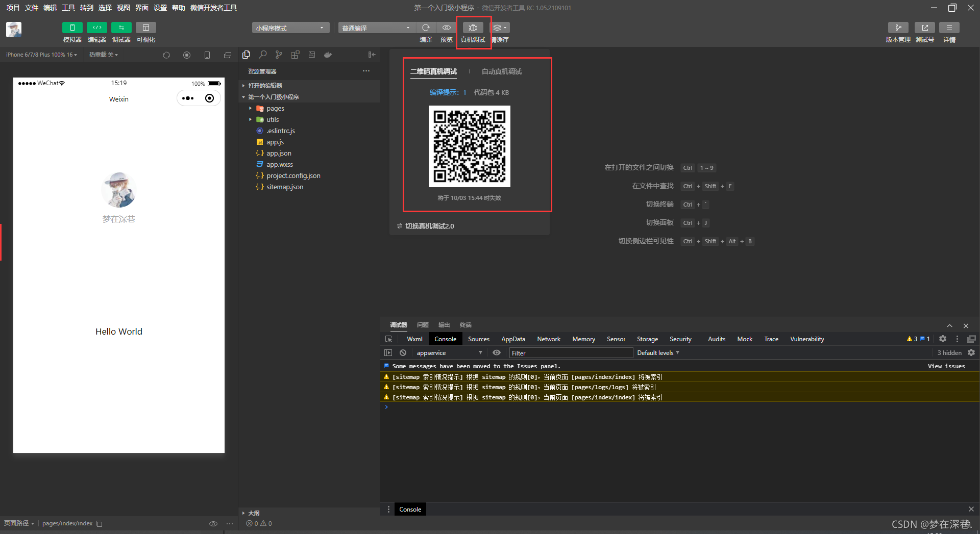This screenshot has width=980, height=534.
Task: Switch to the 问题 problems tab
Action: (x=423, y=325)
